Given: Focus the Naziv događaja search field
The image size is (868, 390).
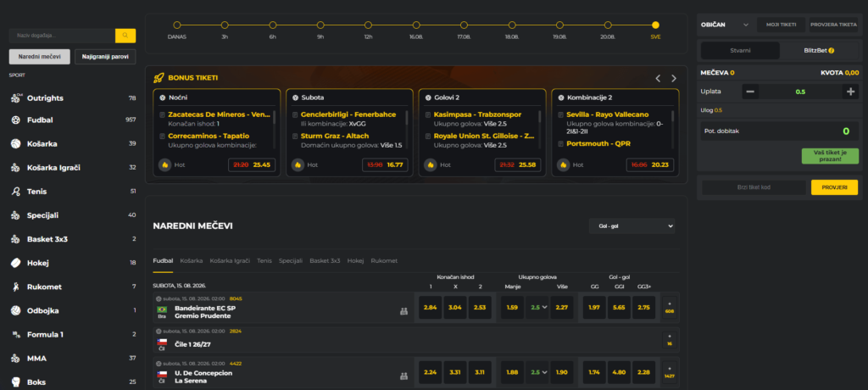Looking at the screenshot, I should [62, 36].
